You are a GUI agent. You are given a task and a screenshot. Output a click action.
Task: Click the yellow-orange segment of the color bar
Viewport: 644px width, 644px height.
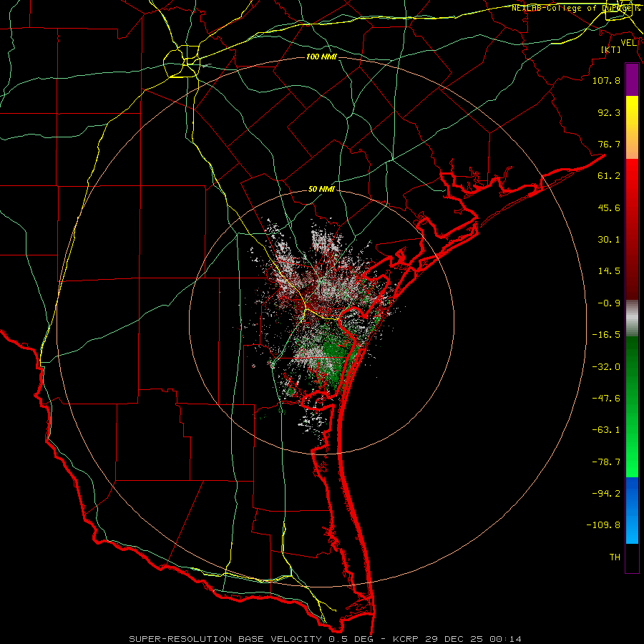point(632,127)
